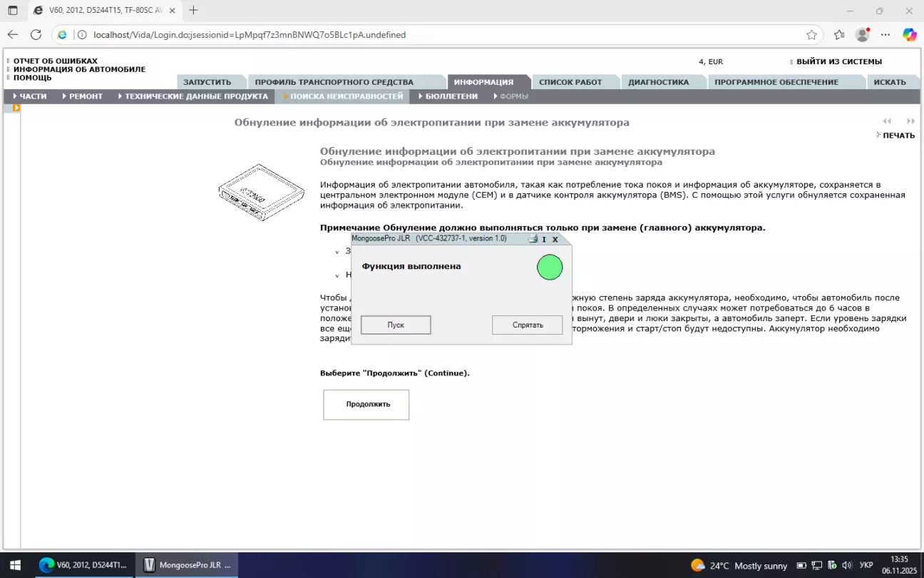The image size is (924, 578).
Task: Click the orange arrow panel expander icon
Action: click(16, 108)
